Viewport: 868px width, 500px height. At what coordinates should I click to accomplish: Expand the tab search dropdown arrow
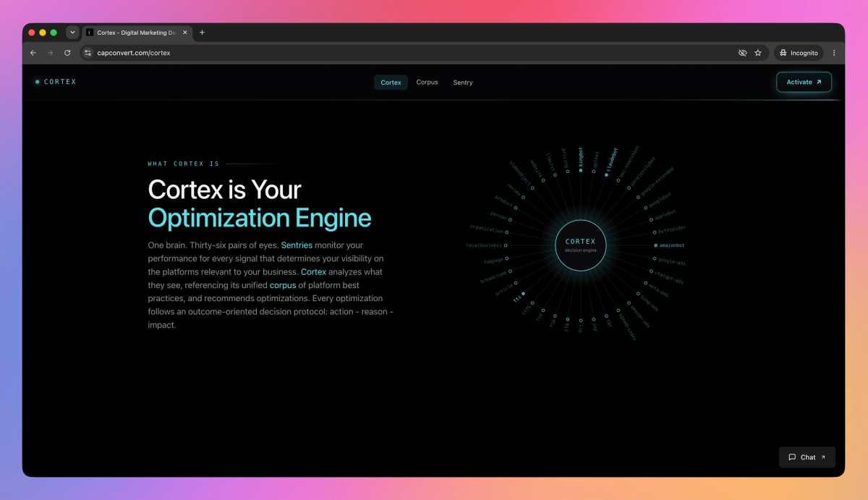pyautogui.click(x=72, y=33)
